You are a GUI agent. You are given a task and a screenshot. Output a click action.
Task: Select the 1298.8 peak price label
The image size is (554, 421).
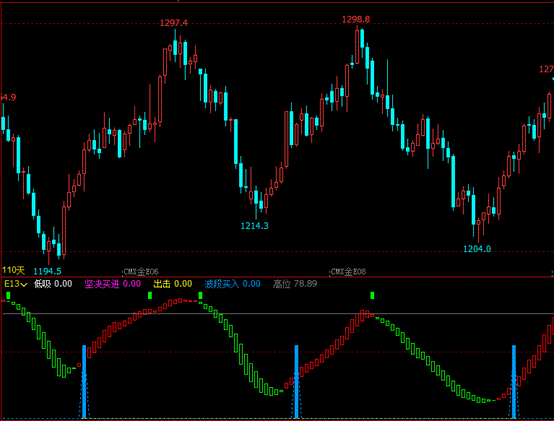356,19
